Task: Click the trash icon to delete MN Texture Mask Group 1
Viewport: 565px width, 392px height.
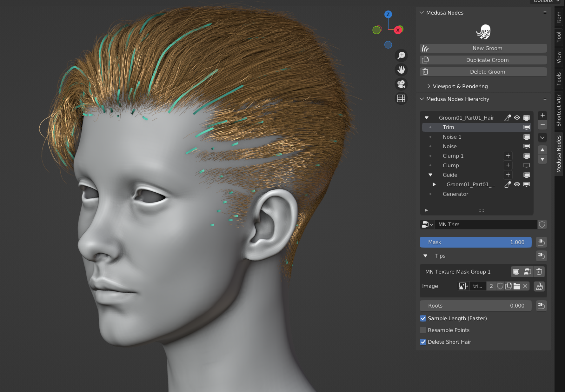Action: pyautogui.click(x=539, y=272)
